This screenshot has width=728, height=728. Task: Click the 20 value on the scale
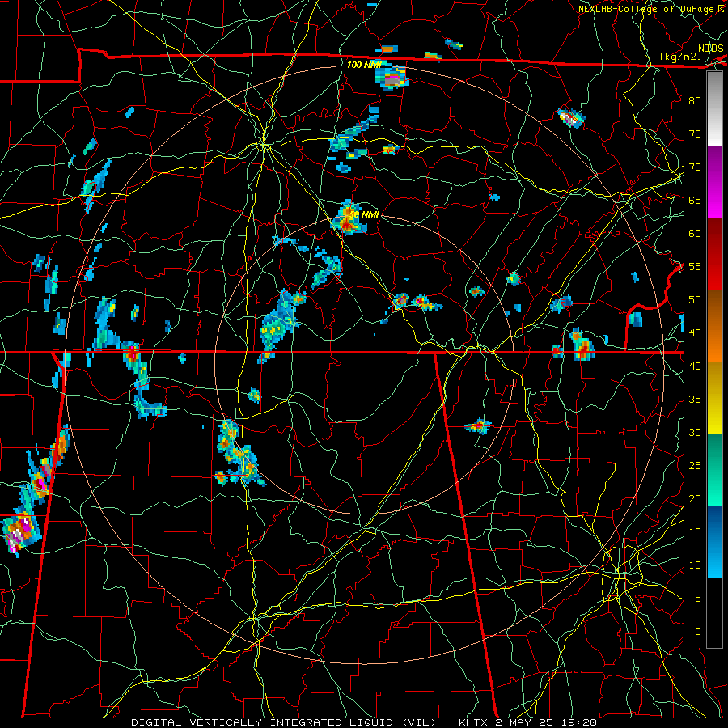tap(695, 498)
